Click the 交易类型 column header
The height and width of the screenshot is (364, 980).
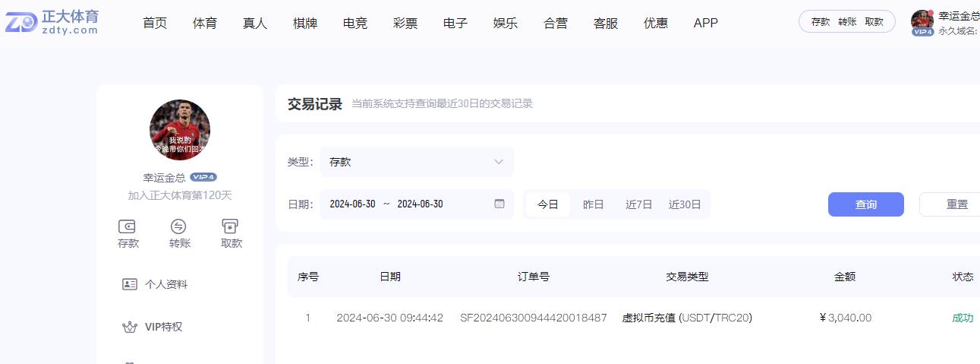[x=687, y=277]
